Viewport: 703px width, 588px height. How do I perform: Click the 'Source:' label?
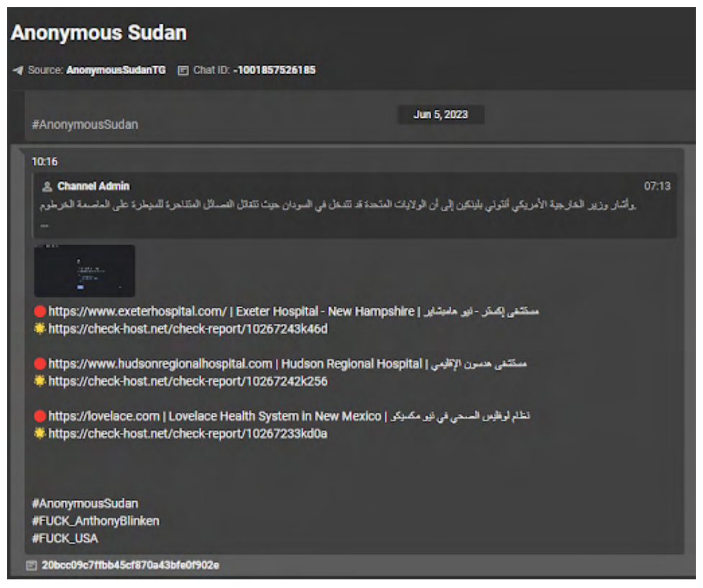tap(45, 70)
